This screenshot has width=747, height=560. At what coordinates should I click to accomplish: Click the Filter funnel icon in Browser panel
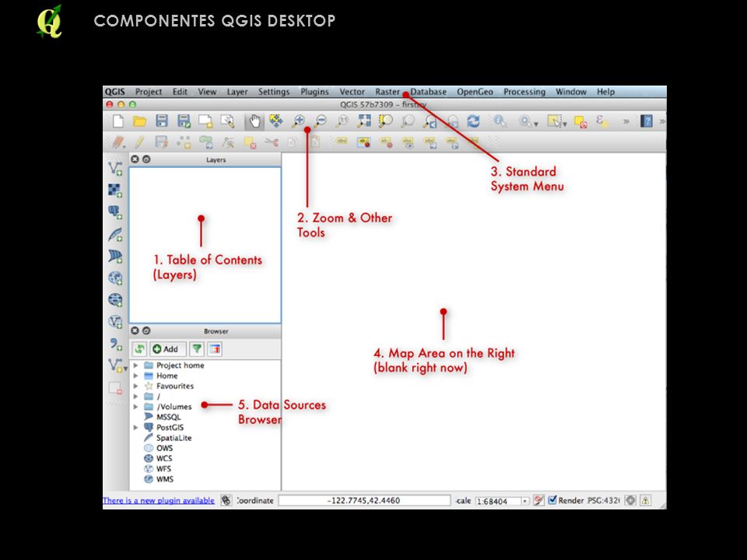coord(196,349)
